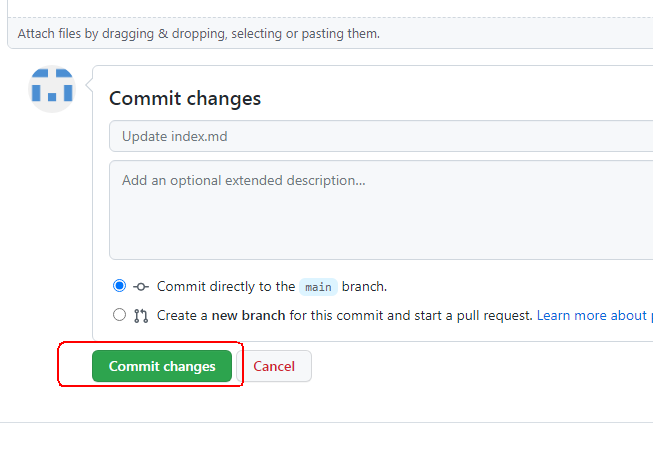Click the bold "new branch" label text
Screen dimensions: 653x451
(248, 316)
